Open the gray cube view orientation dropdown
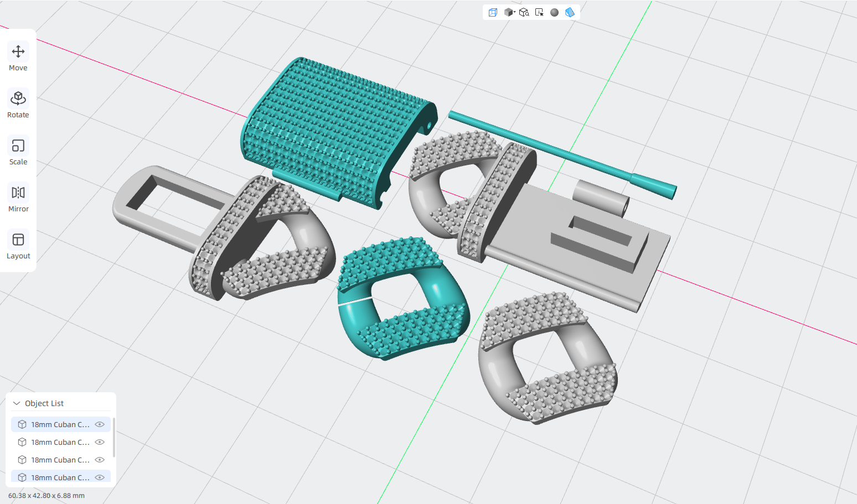This screenshot has height=504, width=857. (x=509, y=12)
